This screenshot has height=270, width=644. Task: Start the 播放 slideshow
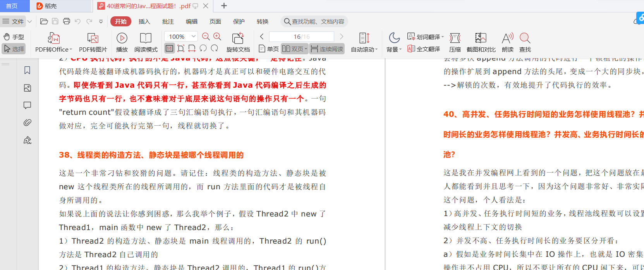coord(122,43)
